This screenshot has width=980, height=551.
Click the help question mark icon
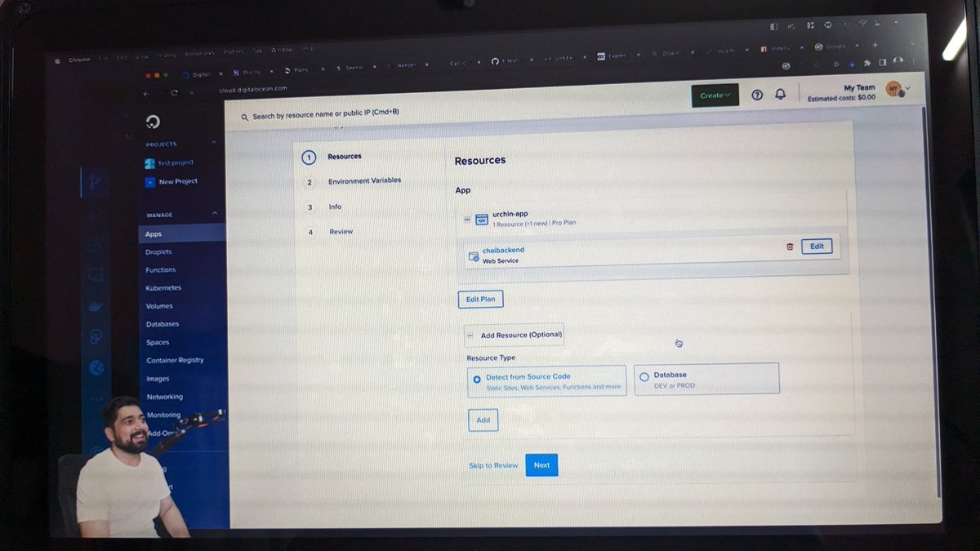pyautogui.click(x=755, y=93)
